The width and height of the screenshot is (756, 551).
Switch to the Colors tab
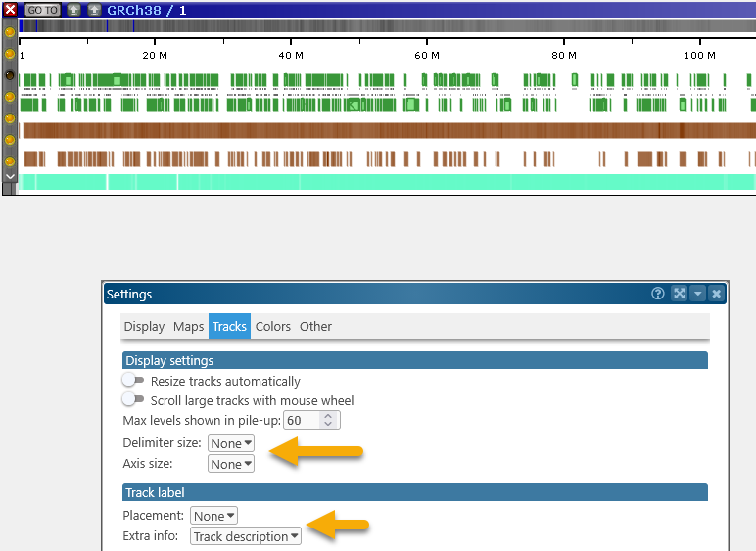[273, 326]
